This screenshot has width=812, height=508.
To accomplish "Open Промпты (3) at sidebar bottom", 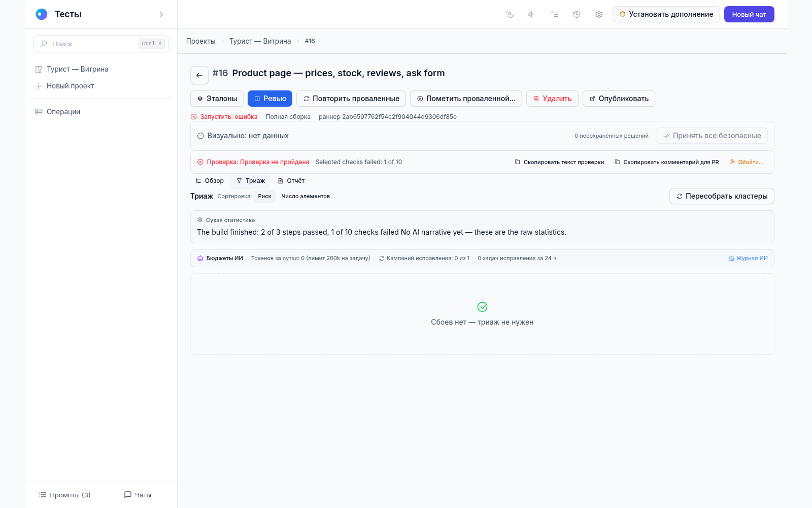I will pos(65,495).
